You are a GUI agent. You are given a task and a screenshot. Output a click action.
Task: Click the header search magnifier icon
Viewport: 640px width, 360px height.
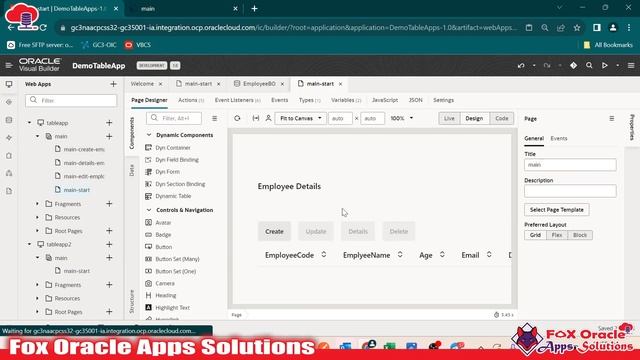589,65
